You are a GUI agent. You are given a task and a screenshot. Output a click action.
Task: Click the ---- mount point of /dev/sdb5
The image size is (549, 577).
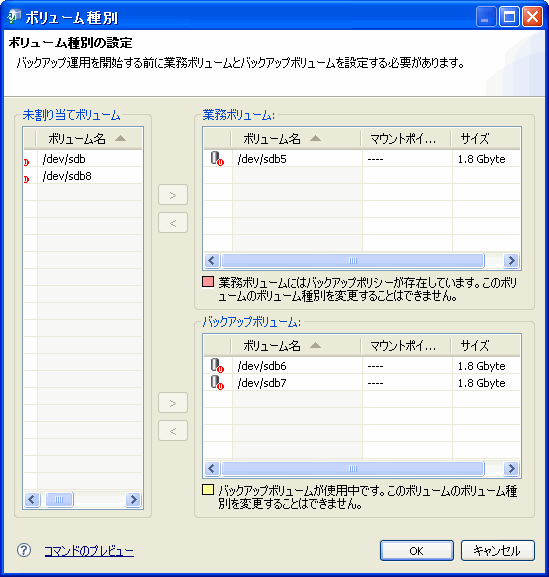click(375, 159)
